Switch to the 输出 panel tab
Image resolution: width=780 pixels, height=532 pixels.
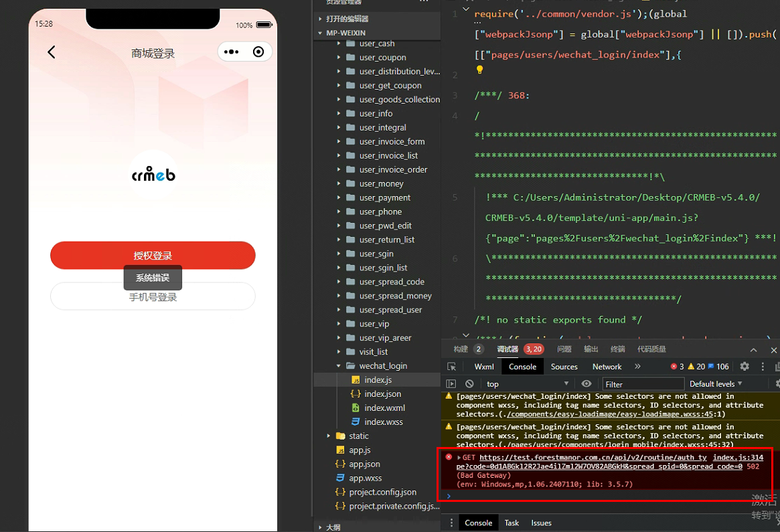coord(591,349)
